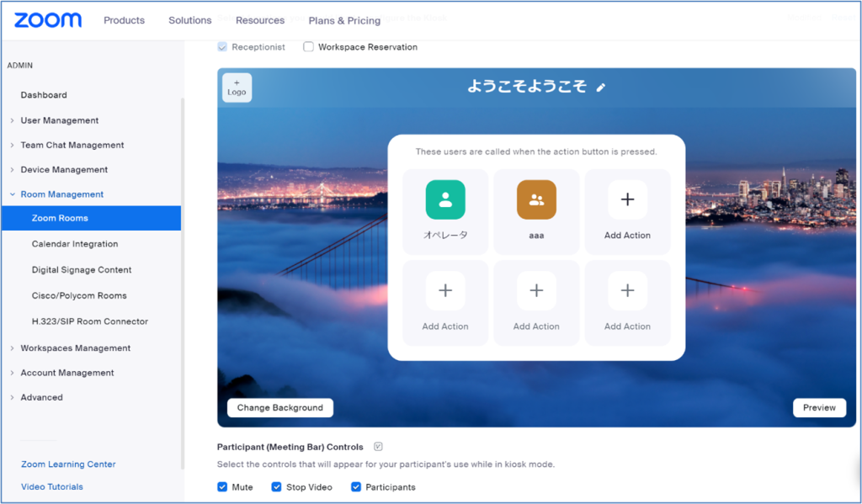The width and height of the screenshot is (862, 504).
Task: Click the ようこそようこそ title text
Action: tap(527, 87)
